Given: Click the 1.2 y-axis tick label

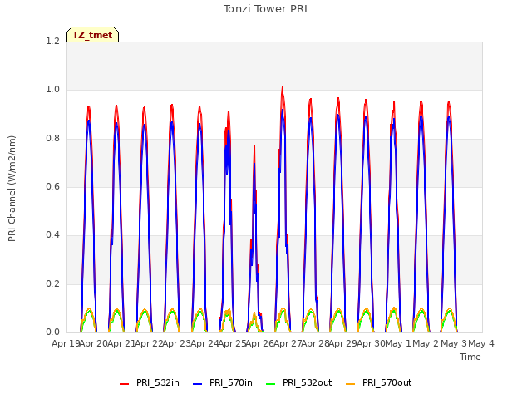Looking at the screenshot, I should (52, 41).
